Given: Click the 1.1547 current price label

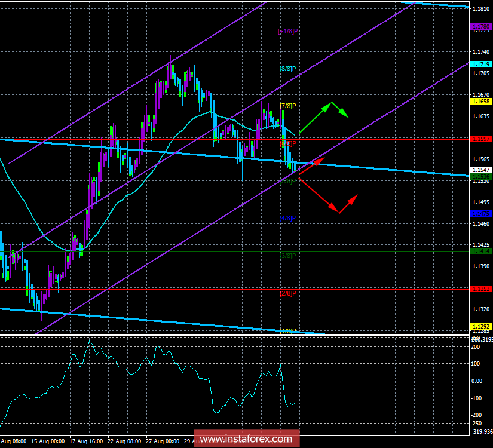Looking at the screenshot, I should pos(480,170).
